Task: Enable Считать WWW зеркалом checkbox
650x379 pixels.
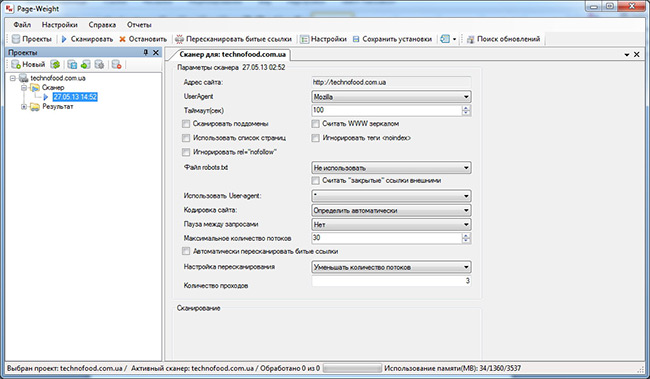Action: [x=315, y=124]
